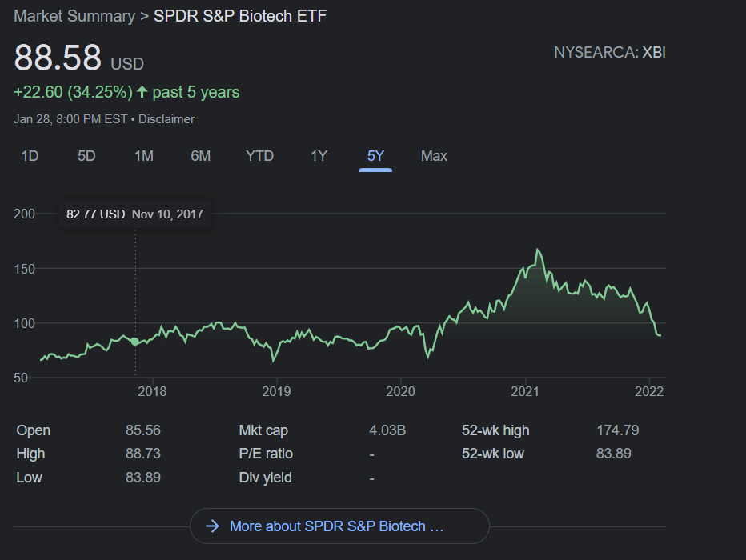This screenshot has width=746, height=560.
Task: Click the +22.60 (34.25%) change text
Action: 74,92
